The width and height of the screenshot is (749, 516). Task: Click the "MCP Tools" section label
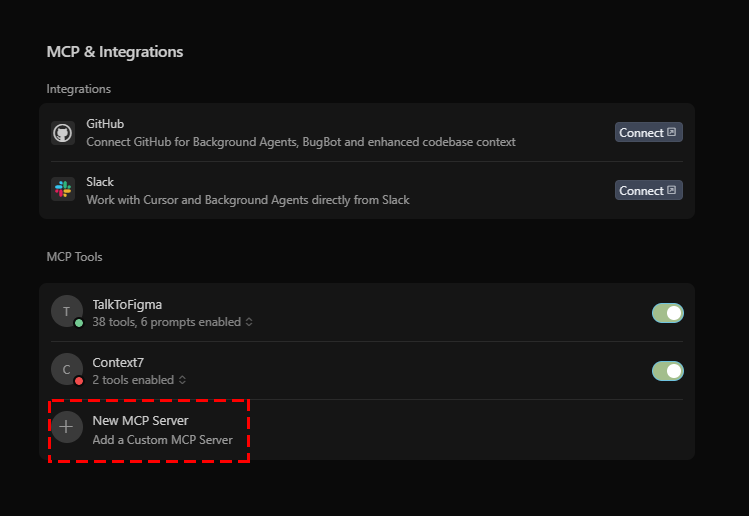(75, 257)
